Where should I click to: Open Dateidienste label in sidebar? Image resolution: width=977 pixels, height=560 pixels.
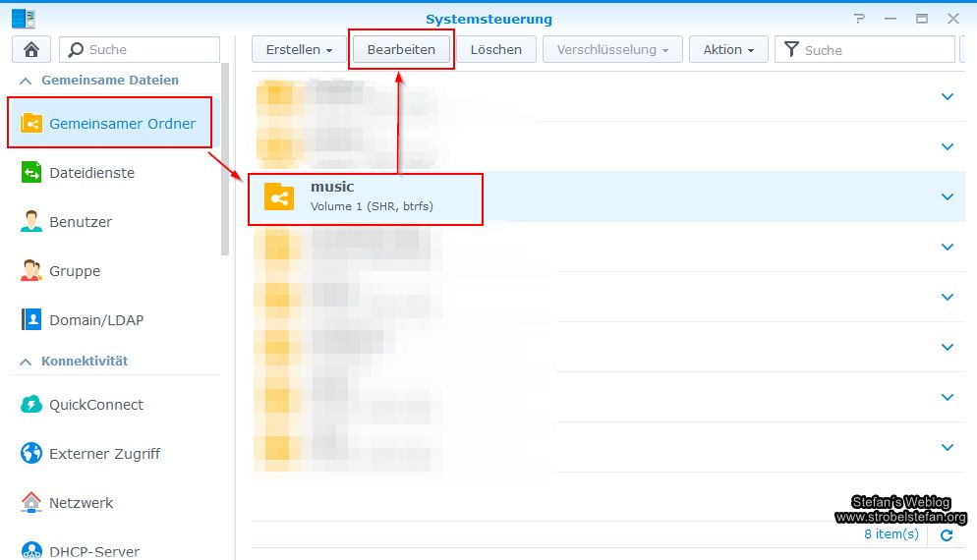coord(91,173)
